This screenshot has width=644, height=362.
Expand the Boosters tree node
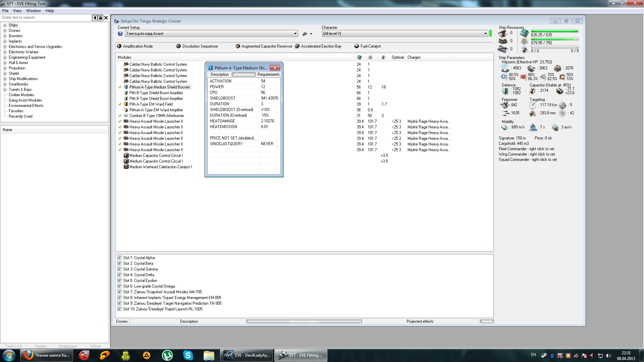(5, 36)
